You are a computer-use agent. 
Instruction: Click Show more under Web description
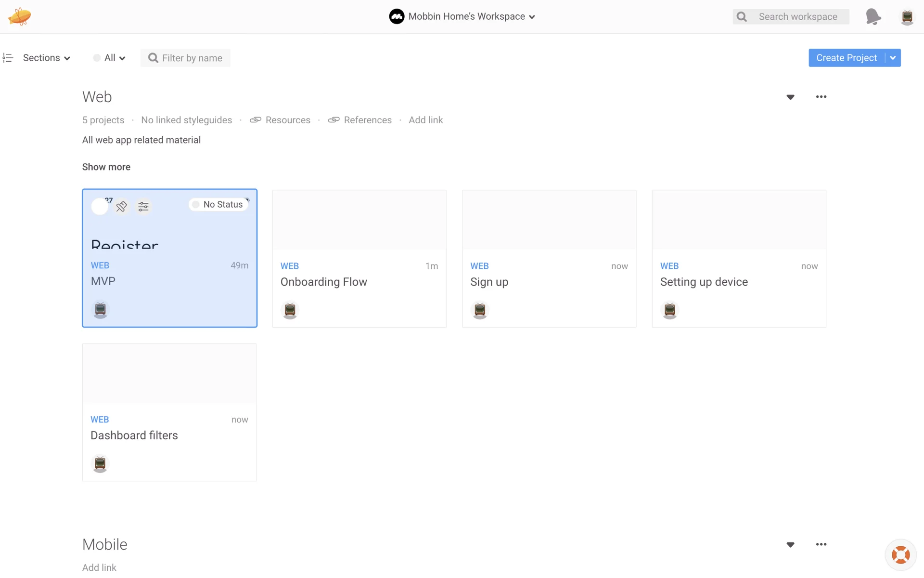click(106, 167)
